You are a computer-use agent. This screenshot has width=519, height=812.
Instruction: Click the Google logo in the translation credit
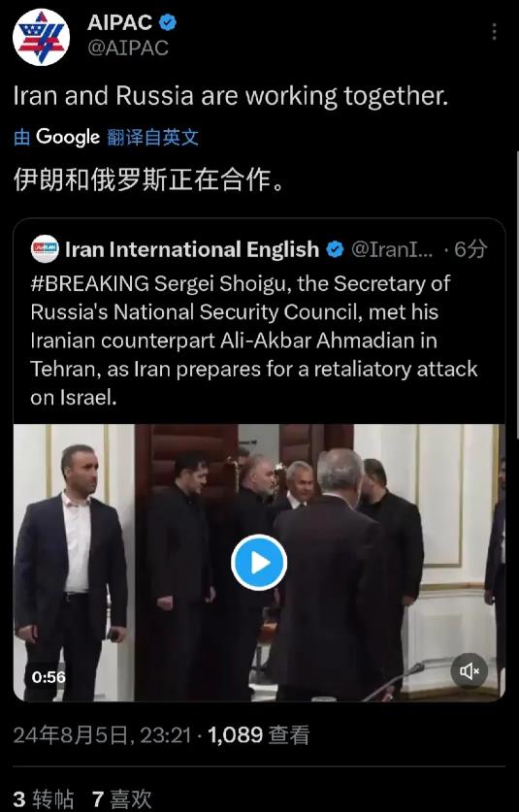click(x=67, y=137)
